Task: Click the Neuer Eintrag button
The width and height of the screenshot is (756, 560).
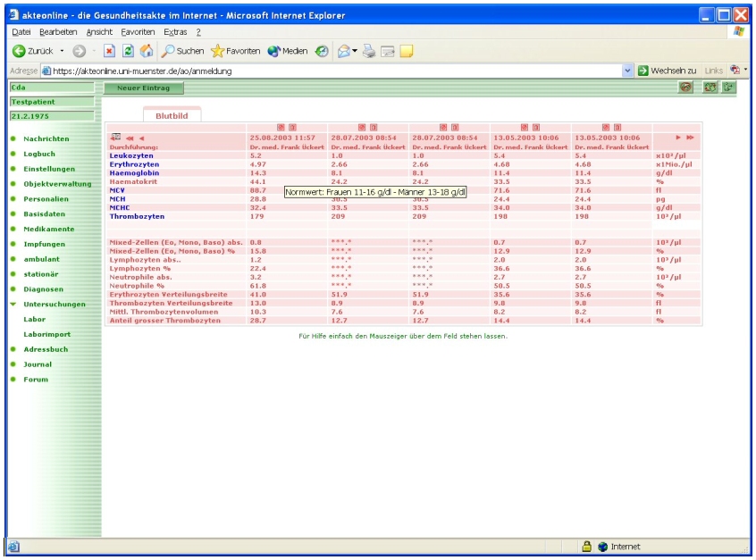Action: [x=143, y=88]
